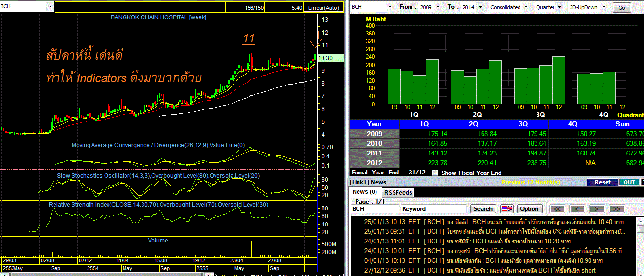Viewport: 644px width, 276px height.
Task: Switch to the RSSFeeds tab
Action: point(397,192)
